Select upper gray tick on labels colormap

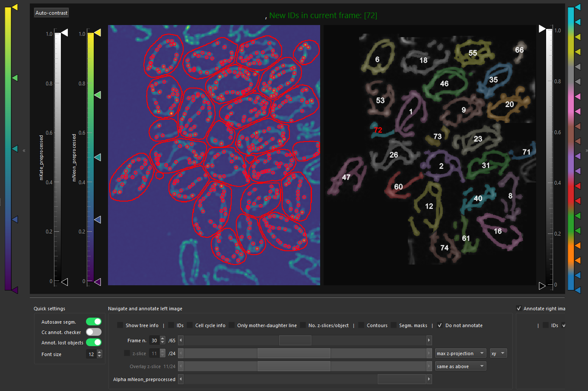coord(578,67)
